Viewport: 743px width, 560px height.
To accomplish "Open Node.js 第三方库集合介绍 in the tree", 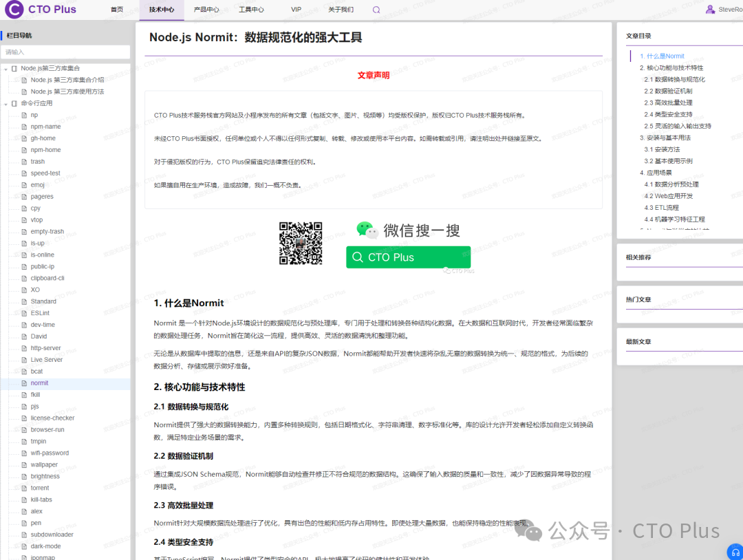I will pos(67,80).
